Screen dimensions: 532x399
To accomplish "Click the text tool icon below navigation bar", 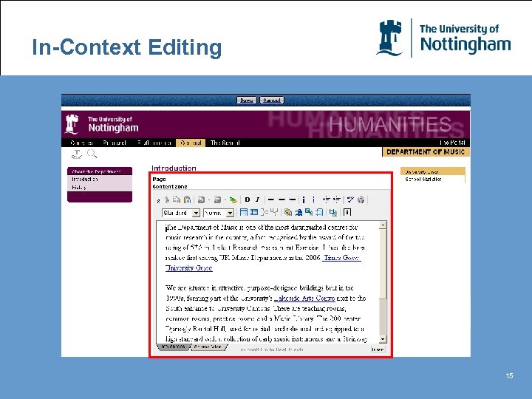I will (x=77, y=154).
